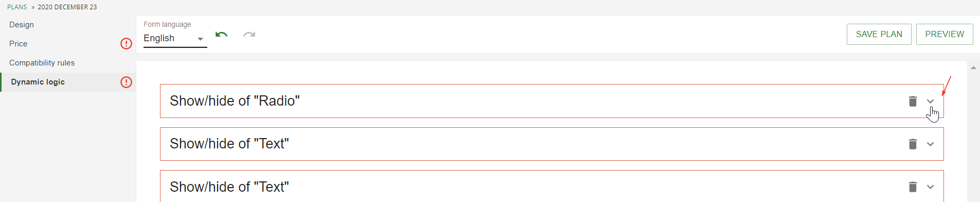Click the error icon beside Price

point(126,44)
